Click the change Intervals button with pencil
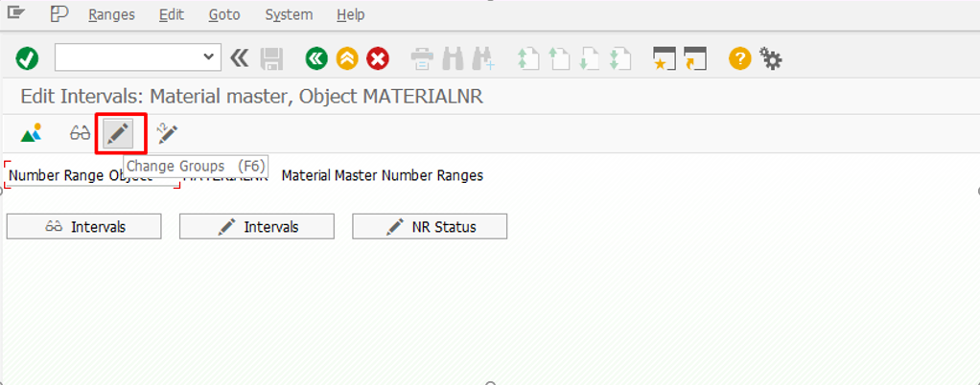The image size is (980, 385). pyautogui.click(x=257, y=227)
